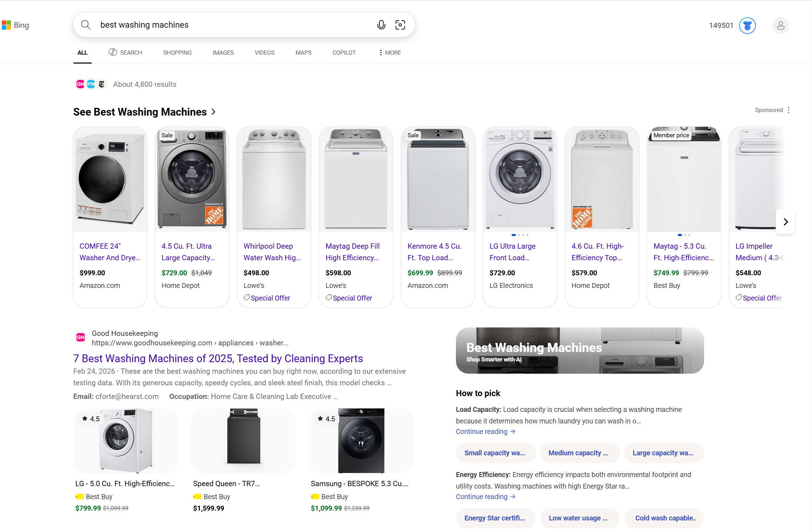Open the Sponsored ad options three-dot icon
Image resolution: width=812 pixels, height=532 pixels.
click(x=789, y=110)
